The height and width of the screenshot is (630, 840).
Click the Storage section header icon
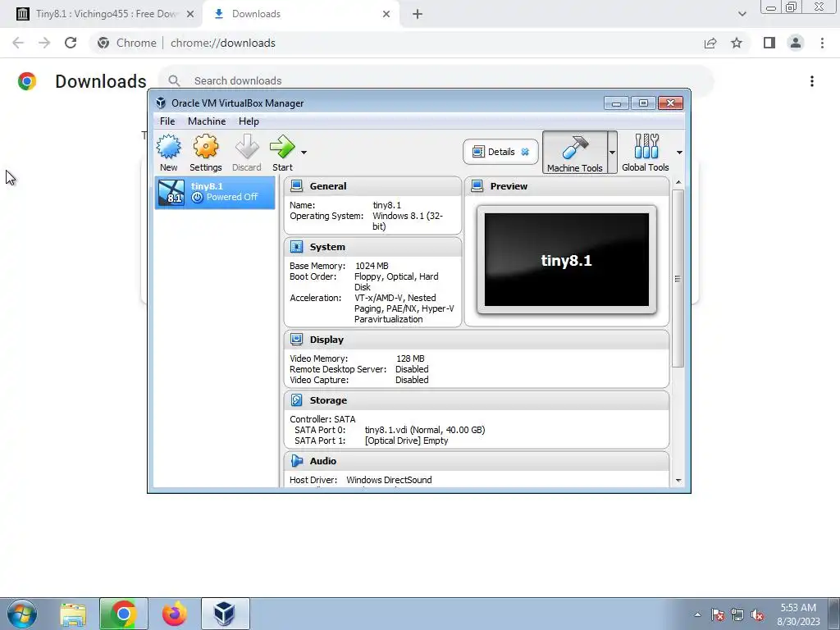point(296,400)
